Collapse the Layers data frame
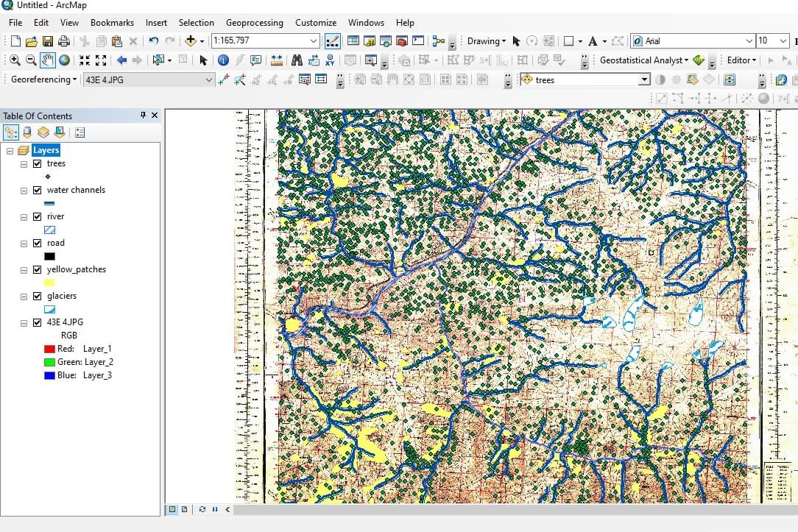 pyautogui.click(x=10, y=151)
